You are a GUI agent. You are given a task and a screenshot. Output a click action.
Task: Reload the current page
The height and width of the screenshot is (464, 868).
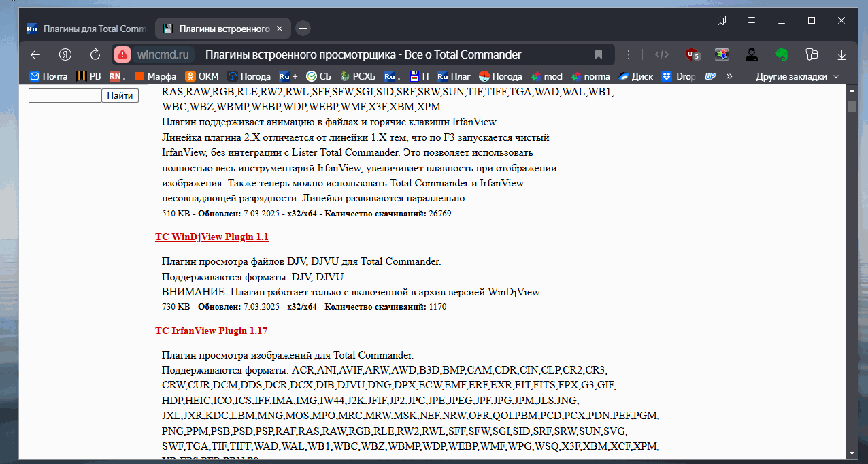click(95, 54)
